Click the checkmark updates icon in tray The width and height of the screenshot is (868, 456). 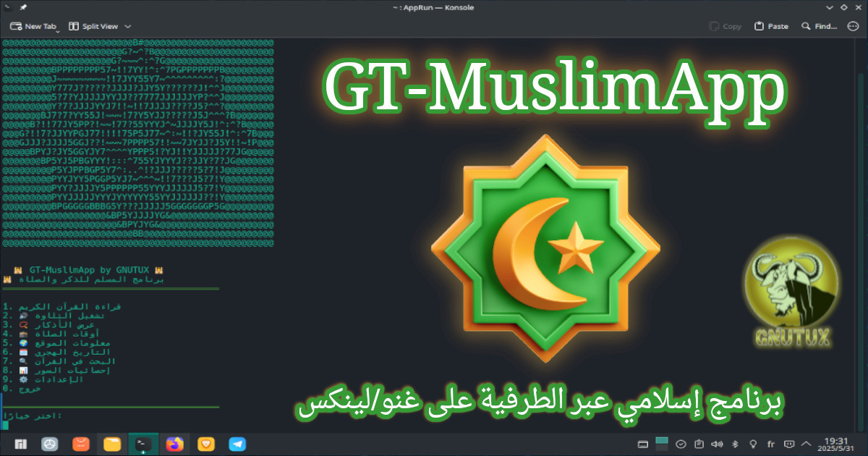[x=681, y=444]
